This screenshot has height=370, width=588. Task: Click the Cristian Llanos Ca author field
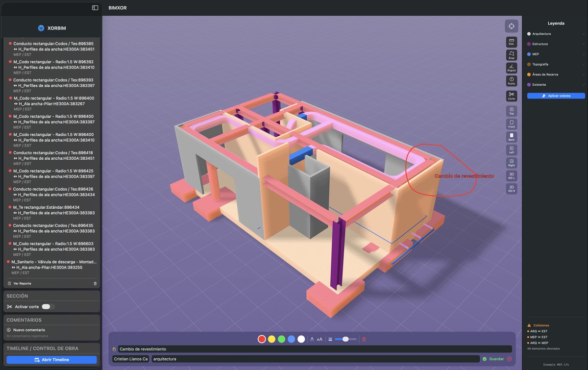coord(131,359)
